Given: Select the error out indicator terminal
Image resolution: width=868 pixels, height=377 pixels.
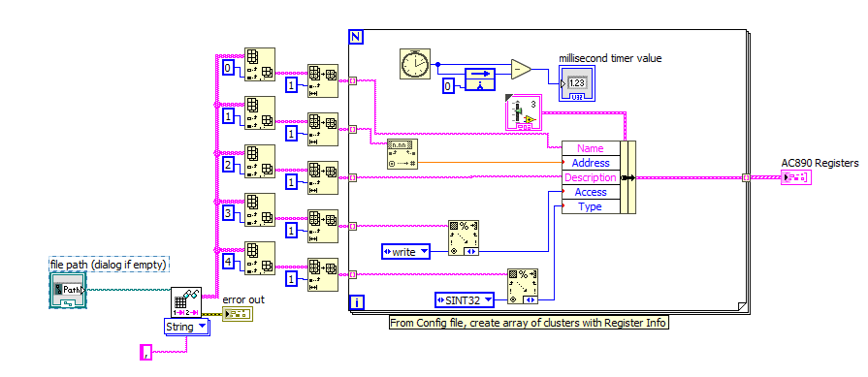Looking at the screenshot, I should (238, 314).
